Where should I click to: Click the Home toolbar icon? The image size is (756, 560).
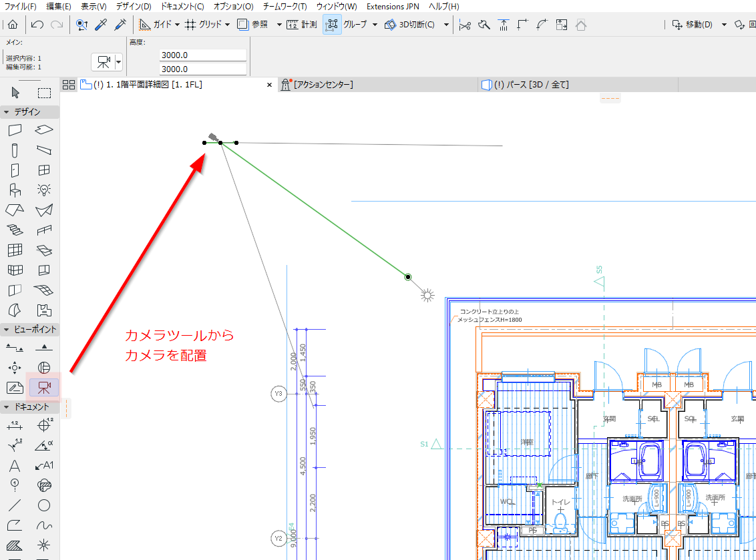point(13,24)
